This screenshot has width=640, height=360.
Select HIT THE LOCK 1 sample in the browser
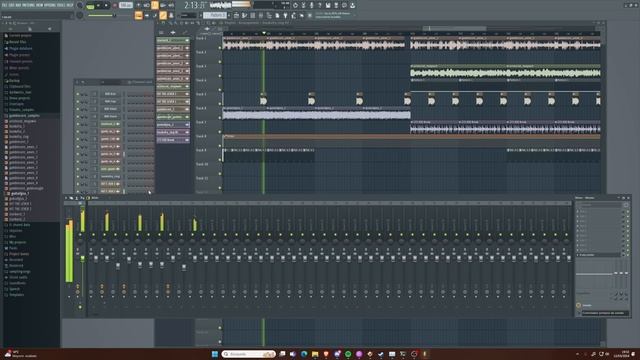click(20, 203)
